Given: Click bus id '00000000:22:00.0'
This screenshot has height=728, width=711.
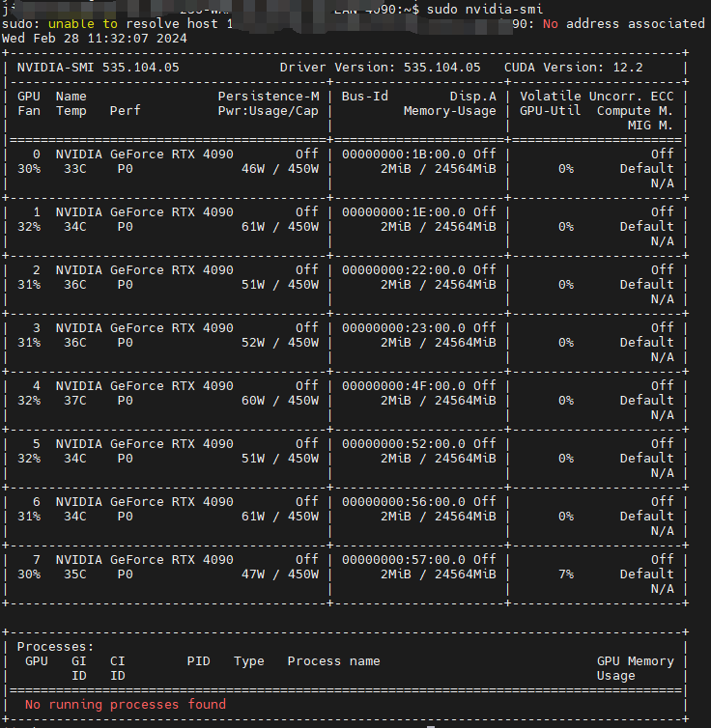Looking at the screenshot, I should 404,270.
